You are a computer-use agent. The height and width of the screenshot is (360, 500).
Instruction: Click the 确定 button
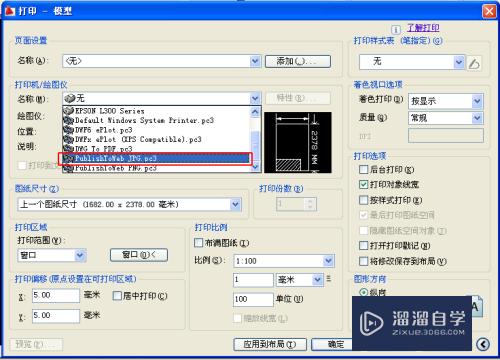pos(332,344)
